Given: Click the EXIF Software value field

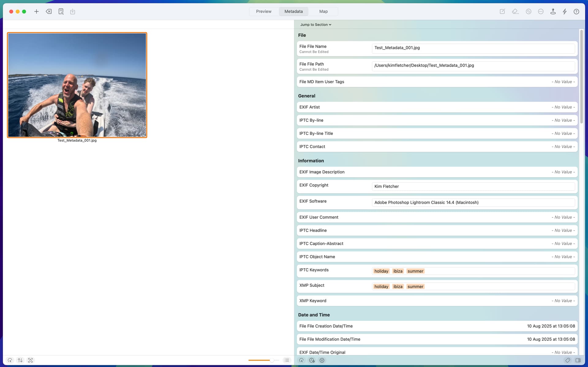Looking at the screenshot, I should (473, 202).
